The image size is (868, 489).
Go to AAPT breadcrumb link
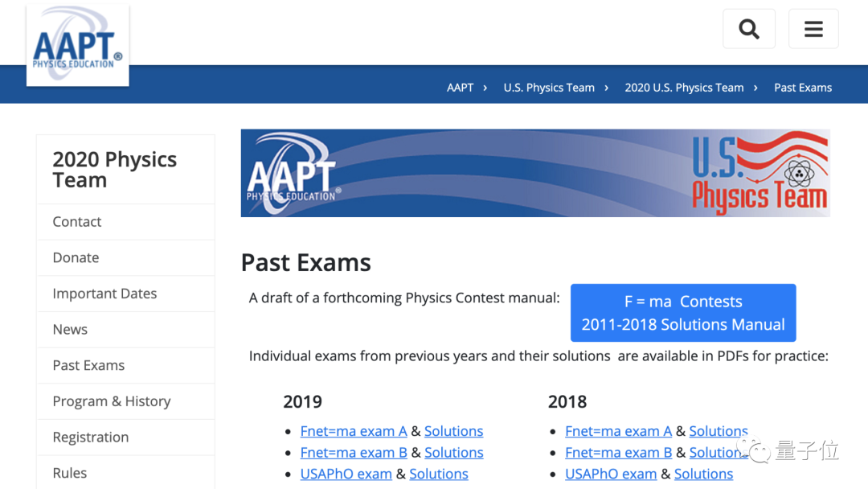(460, 88)
